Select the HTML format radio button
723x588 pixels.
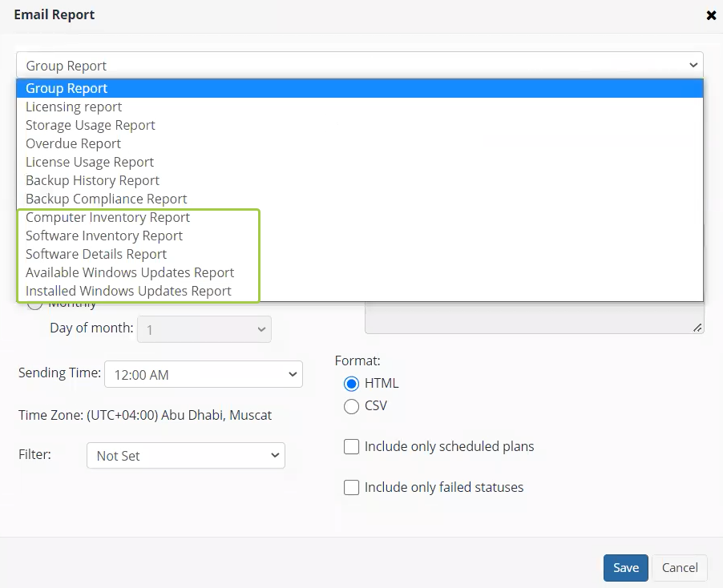coord(351,383)
